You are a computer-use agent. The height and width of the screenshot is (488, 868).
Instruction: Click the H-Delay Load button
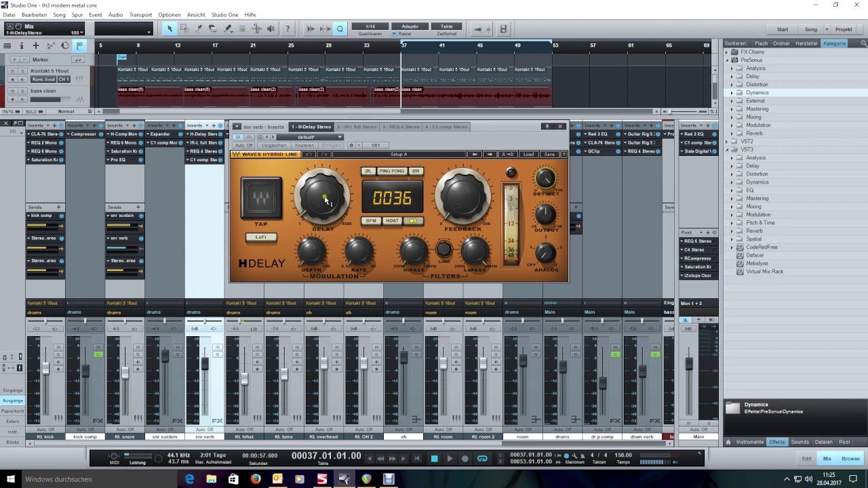(x=528, y=155)
